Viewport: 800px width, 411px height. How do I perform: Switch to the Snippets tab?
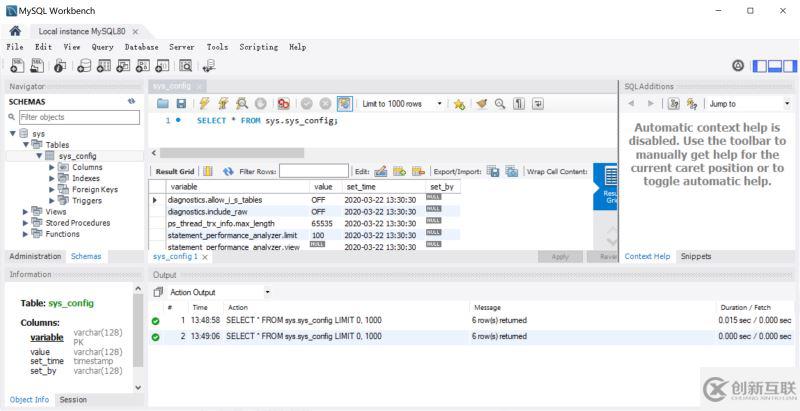[696, 256]
